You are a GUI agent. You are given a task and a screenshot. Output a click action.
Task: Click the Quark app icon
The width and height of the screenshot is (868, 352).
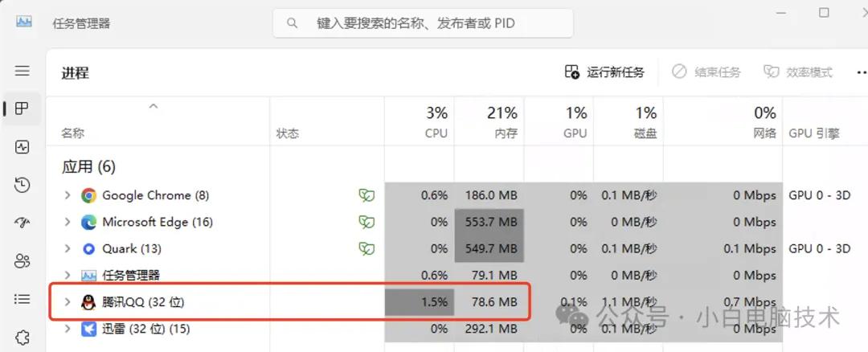[88, 248]
